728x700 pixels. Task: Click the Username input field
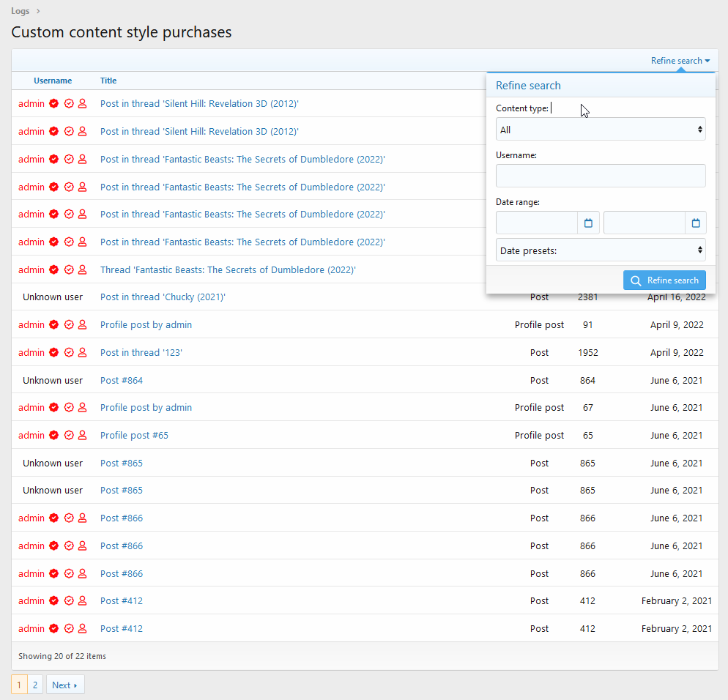pyautogui.click(x=601, y=176)
